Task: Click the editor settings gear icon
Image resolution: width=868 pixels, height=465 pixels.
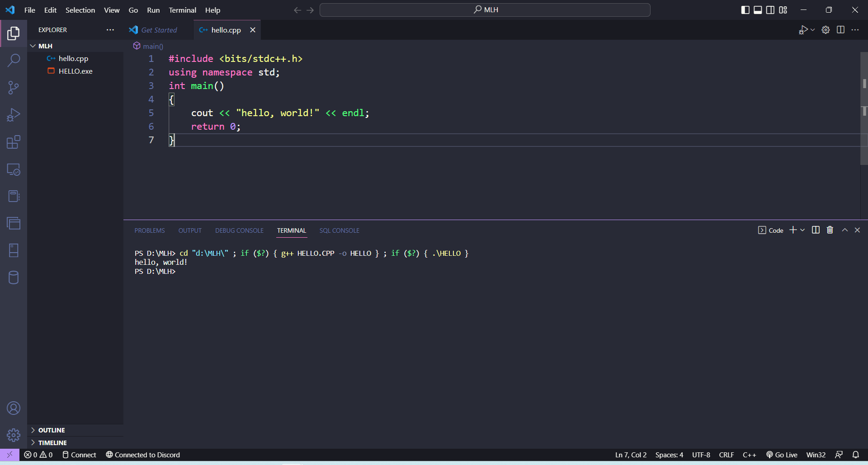Action: tap(826, 30)
